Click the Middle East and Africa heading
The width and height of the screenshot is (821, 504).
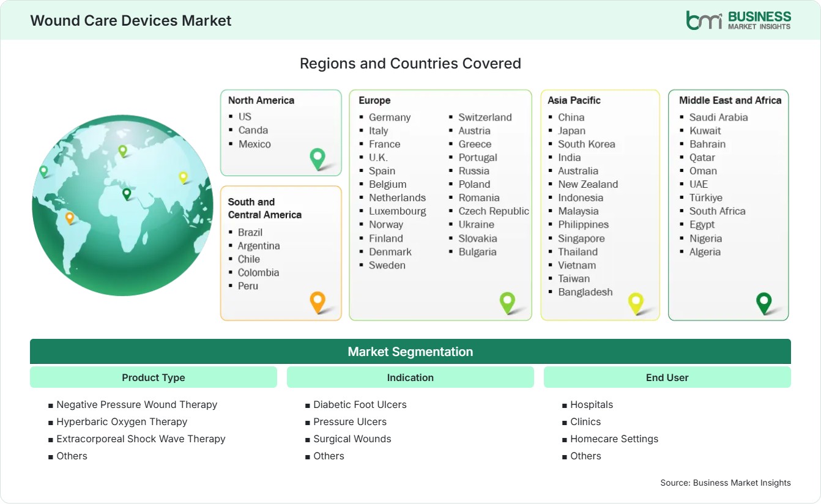(730, 100)
